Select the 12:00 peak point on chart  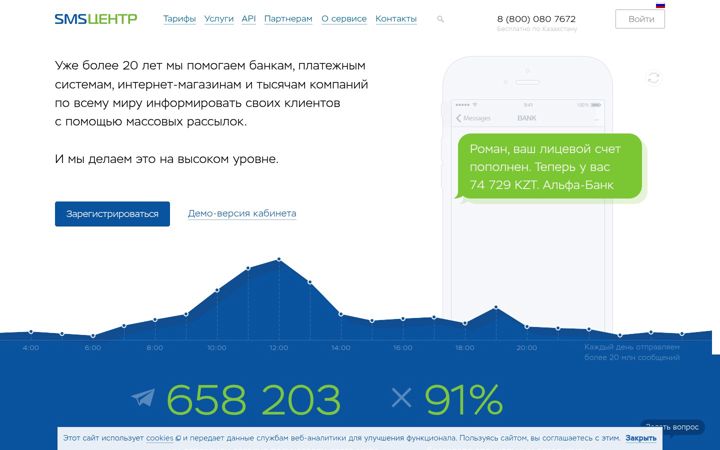(279, 260)
